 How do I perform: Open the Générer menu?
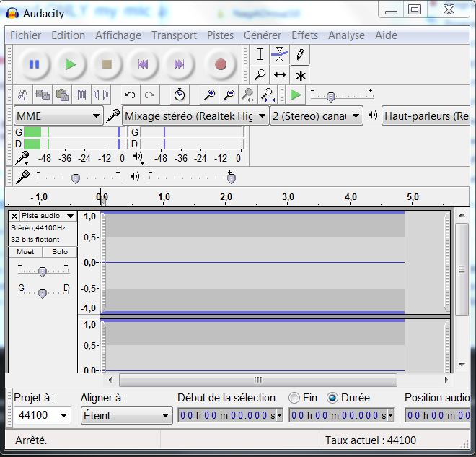[x=263, y=35]
